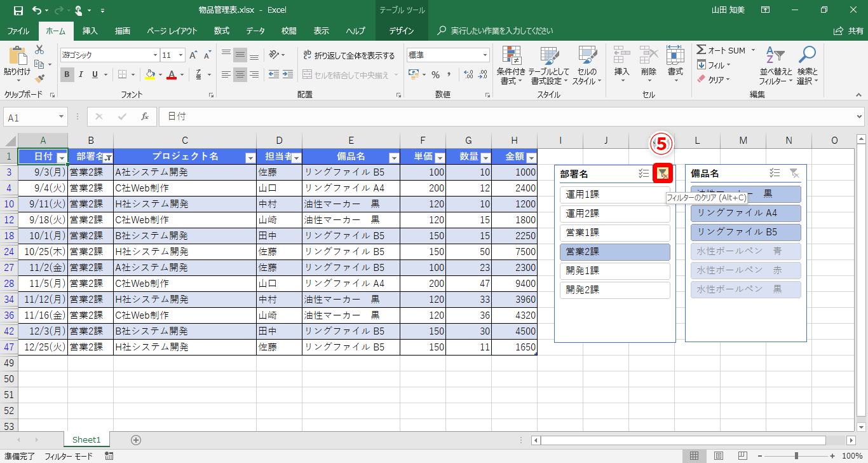Select 営業1課 in the slicer
This screenshot has height=463, width=868.
pyautogui.click(x=615, y=233)
